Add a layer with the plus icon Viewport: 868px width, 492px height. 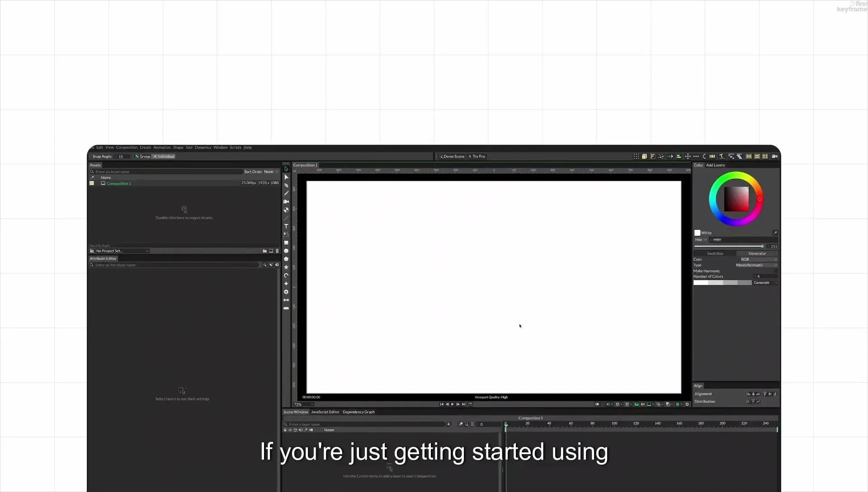tap(448, 425)
